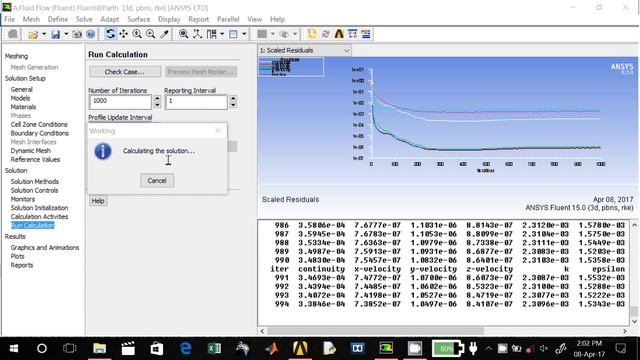Open the Surface menu
Image resolution: width=640 pixels, height=360 pixels.
pyautogui.click(x=139, y=19)
